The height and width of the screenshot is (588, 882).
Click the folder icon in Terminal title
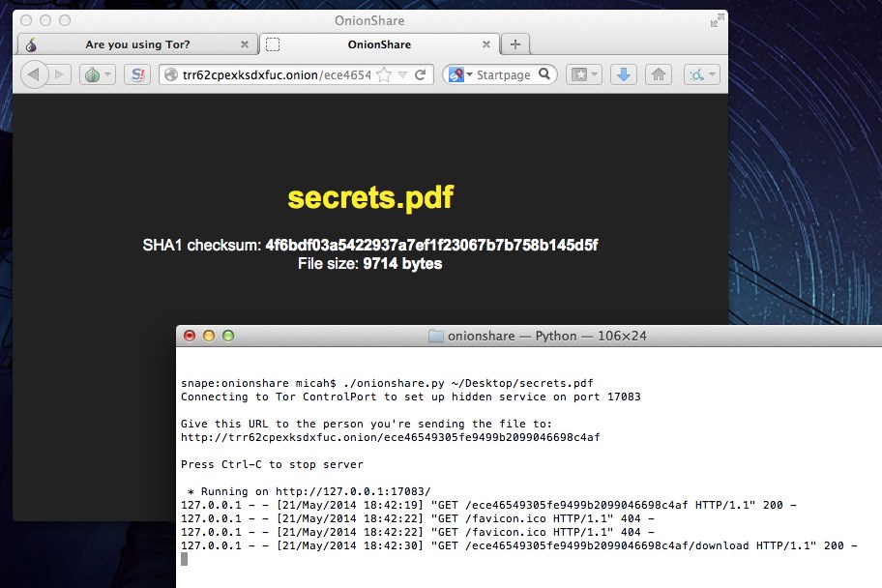pos(436,336)
